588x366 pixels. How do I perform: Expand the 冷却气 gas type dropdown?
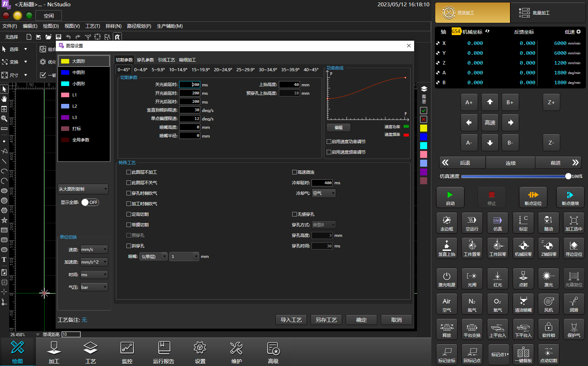324,193
